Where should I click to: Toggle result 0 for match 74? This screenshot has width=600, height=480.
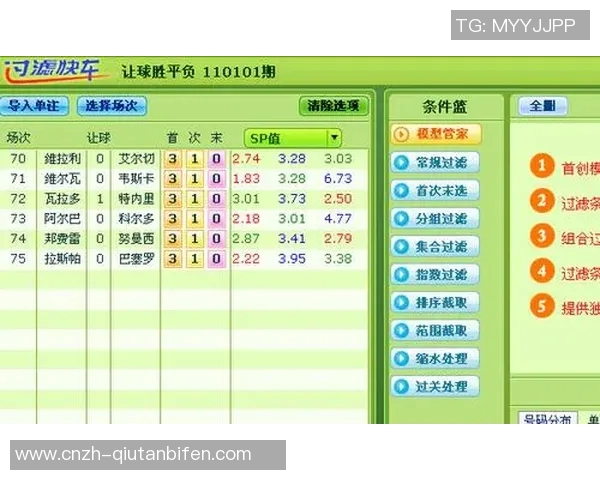pos(217,238)
